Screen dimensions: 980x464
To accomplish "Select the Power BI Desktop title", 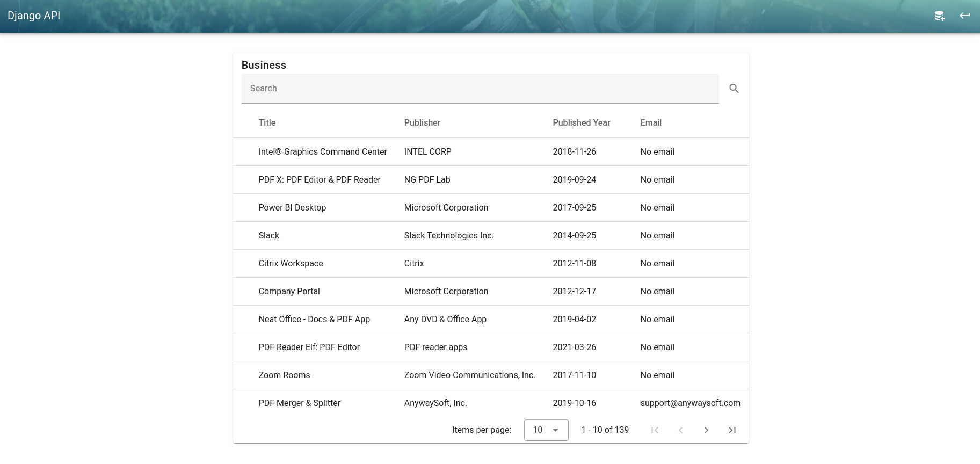I will point(292,208).
